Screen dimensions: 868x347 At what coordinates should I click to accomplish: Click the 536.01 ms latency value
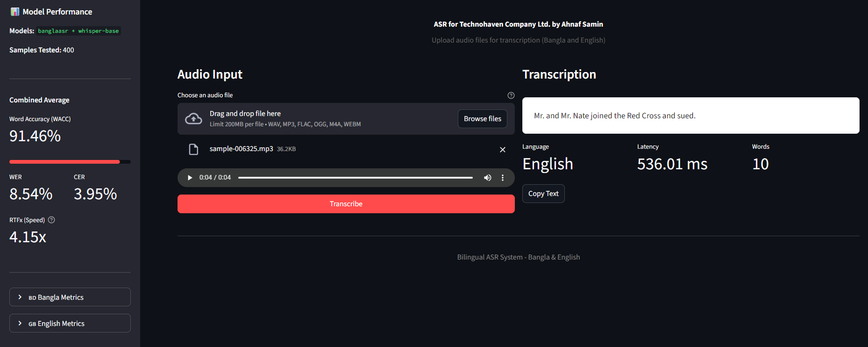coord(672,164)
